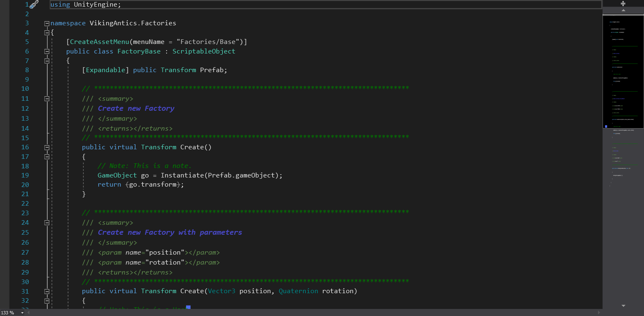Collapse the XML summary comment on line 11
This screenshot has width=644, height=316.
[47, 99]
